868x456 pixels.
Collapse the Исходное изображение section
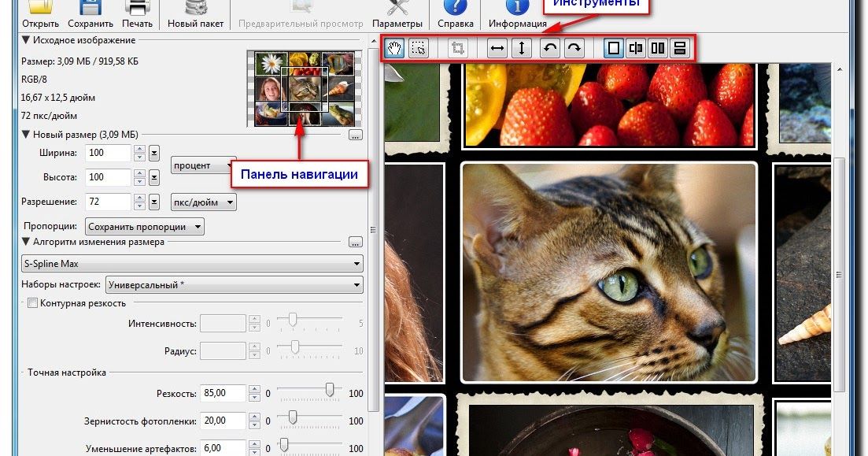pyautogui.click(x=26, y=40)
